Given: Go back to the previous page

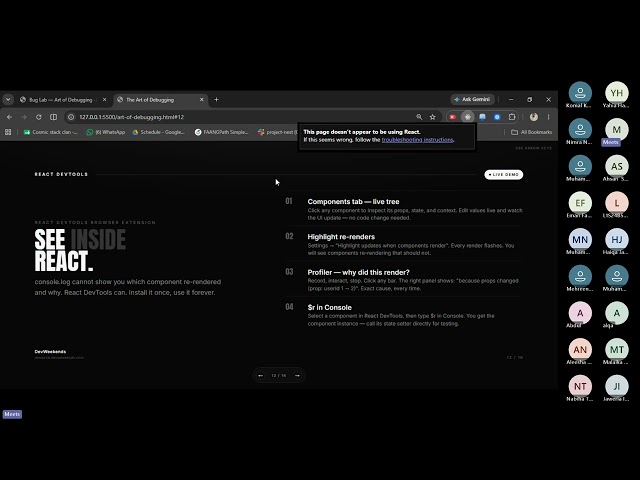Looking at the screenshot, I should 9,117.
